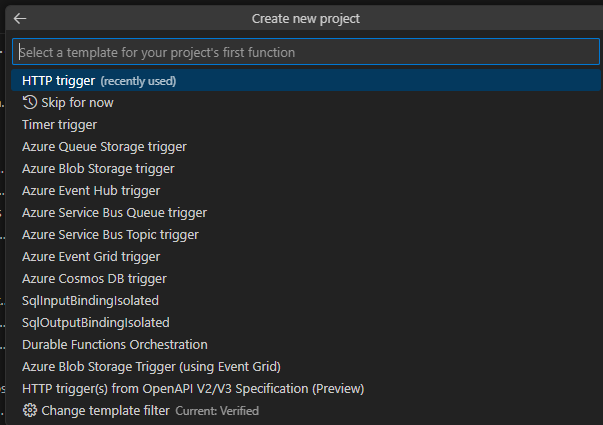The width and height of the screenshot is (603, 425).
Task: Select HTTP trigger(s) from OpenAPI Specification
Action: click(193, 388)
